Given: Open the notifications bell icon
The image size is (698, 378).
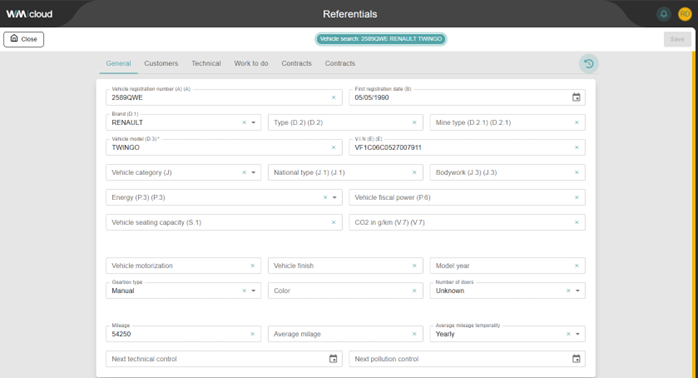Looking at the screenshot, I should (x=663, y=14).
